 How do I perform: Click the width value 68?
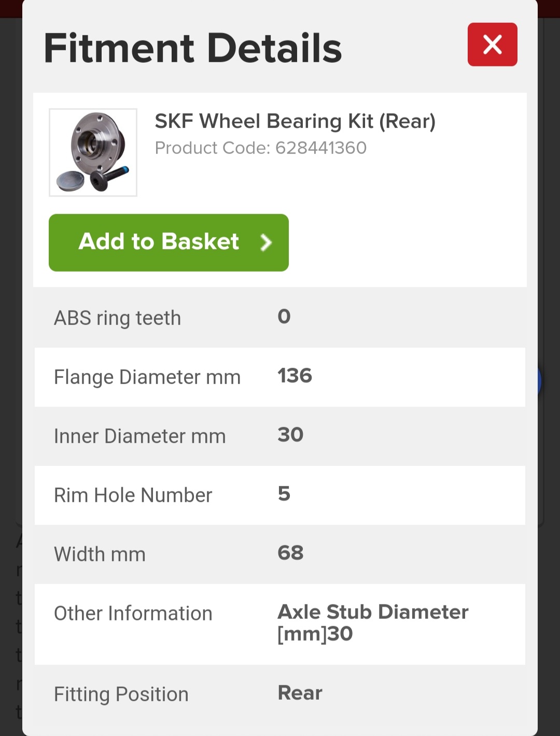[290, 553]
